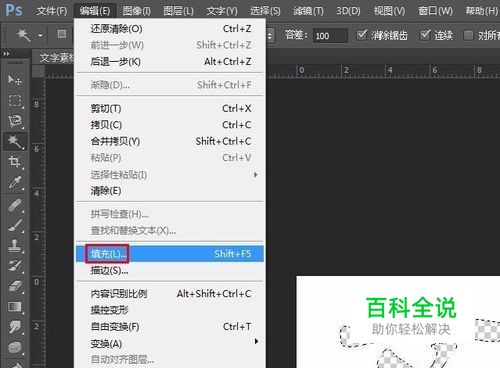
Task: Select the Healing Brush tool
Action: 15,205
